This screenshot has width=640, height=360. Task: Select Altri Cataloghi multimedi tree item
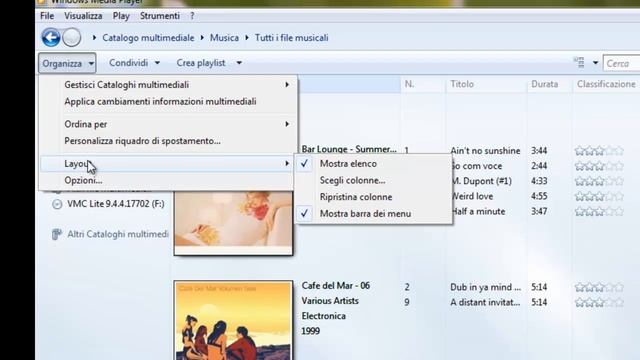click(x=118, y=234)
